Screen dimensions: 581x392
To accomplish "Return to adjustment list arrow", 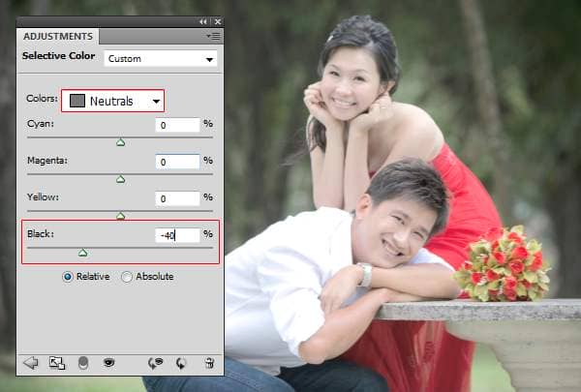I will pyautogui.click(x=31, y=363).
